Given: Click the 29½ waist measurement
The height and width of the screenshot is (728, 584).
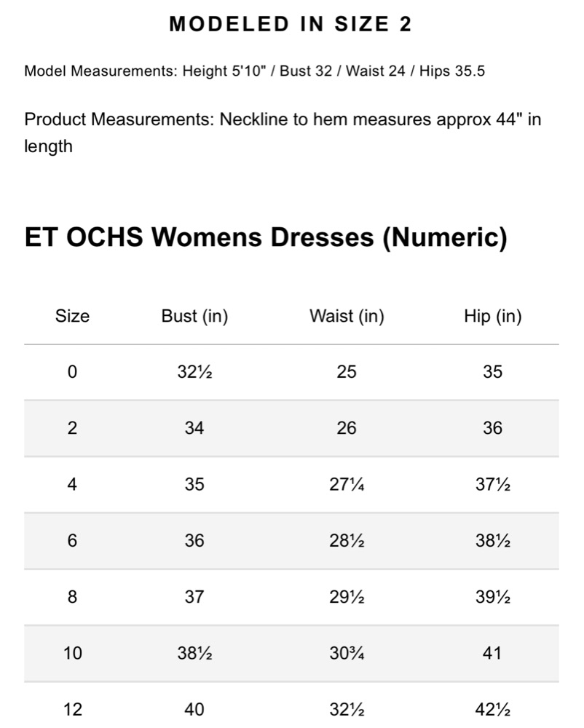Looking at the screenshot, I should click(x=347, y=597).
